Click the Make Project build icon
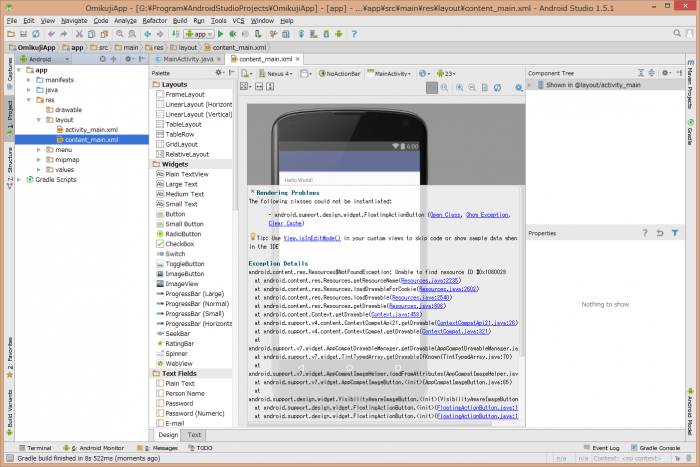This screenshot has height=467, width=700. click(176, 34)
